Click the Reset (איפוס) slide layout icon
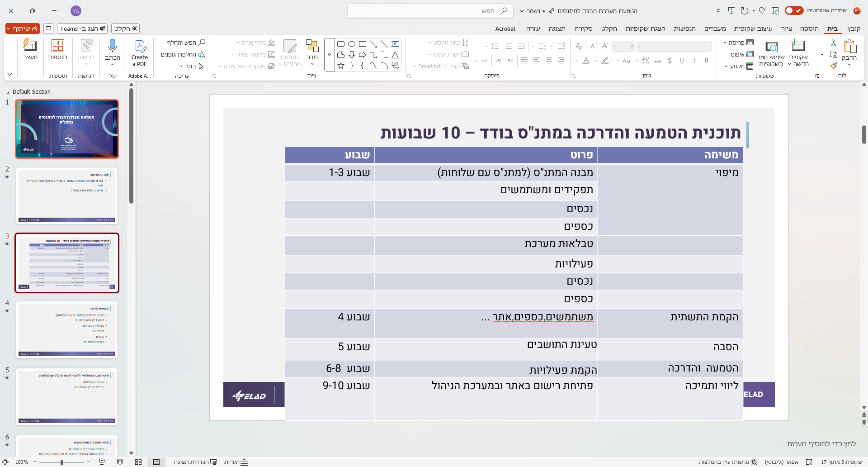Image resolution: width=868 pixels, height=467 pixels. pos(749,54)
